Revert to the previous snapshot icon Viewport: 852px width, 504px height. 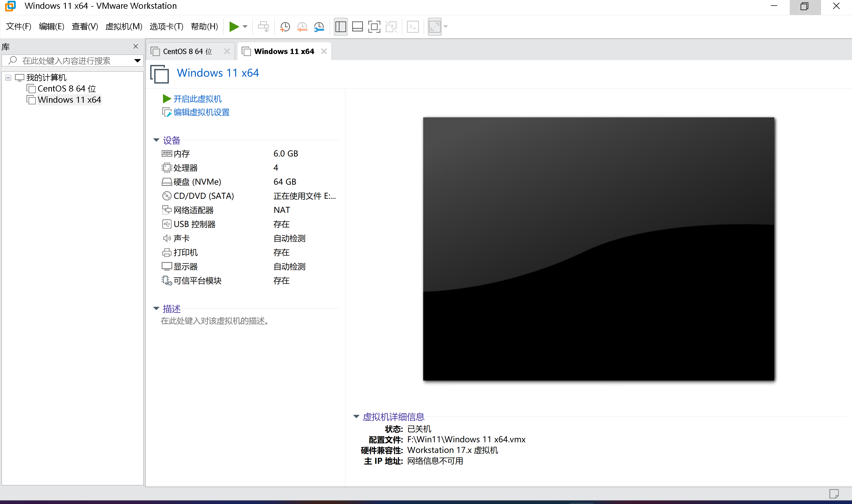coord(302,27)
